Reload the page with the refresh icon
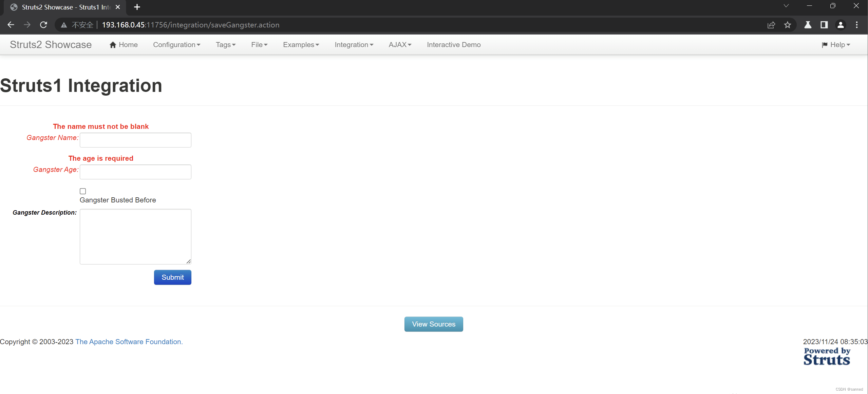 [43, 25]
